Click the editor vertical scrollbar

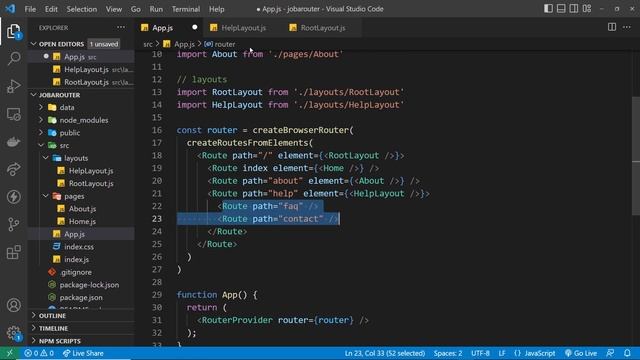[636, 155]
